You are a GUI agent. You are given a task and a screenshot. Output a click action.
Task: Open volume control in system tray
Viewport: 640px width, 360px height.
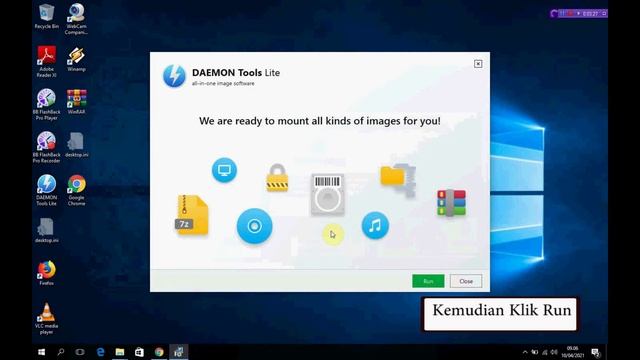pyautogui.click(x=554, y=352)
